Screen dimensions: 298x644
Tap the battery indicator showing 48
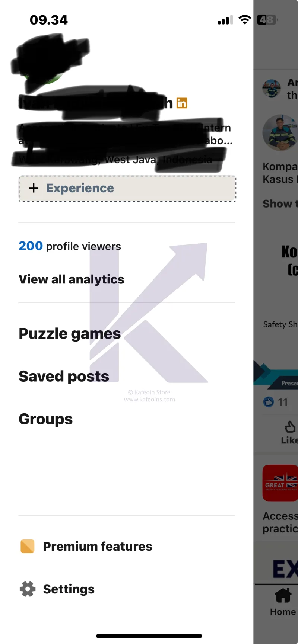click(267, 20)
